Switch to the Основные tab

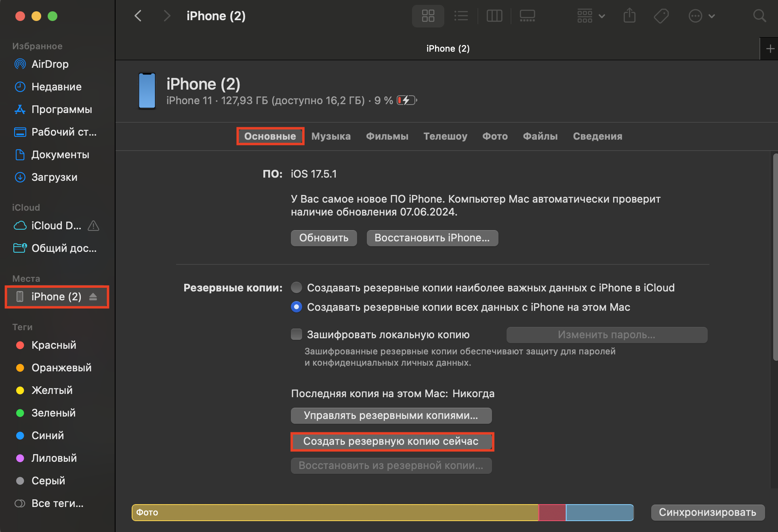click(270, 136)
